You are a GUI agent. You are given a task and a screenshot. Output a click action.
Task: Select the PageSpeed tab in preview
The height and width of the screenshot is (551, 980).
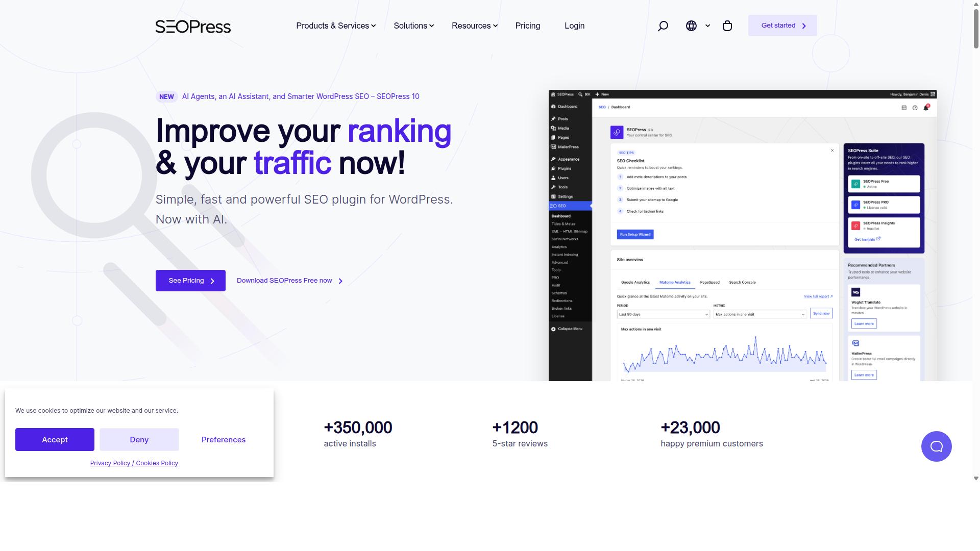pyautogui.click(x=709, y=282)
